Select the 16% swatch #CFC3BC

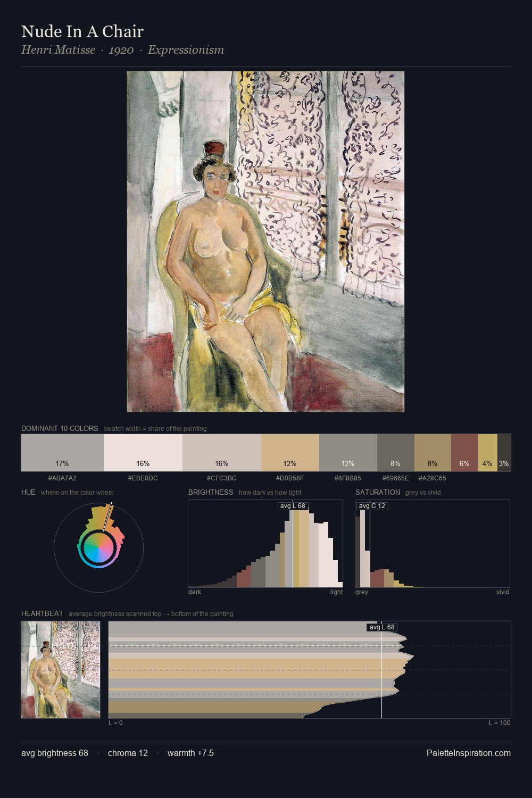coord(222,453)
